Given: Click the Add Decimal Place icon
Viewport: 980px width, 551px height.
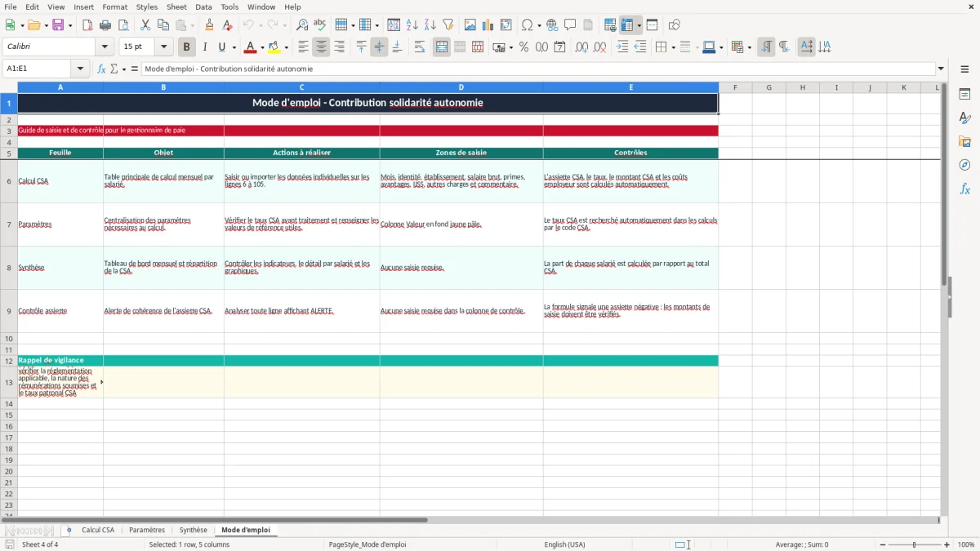Looking at the screenshot, I should [581, 47].
